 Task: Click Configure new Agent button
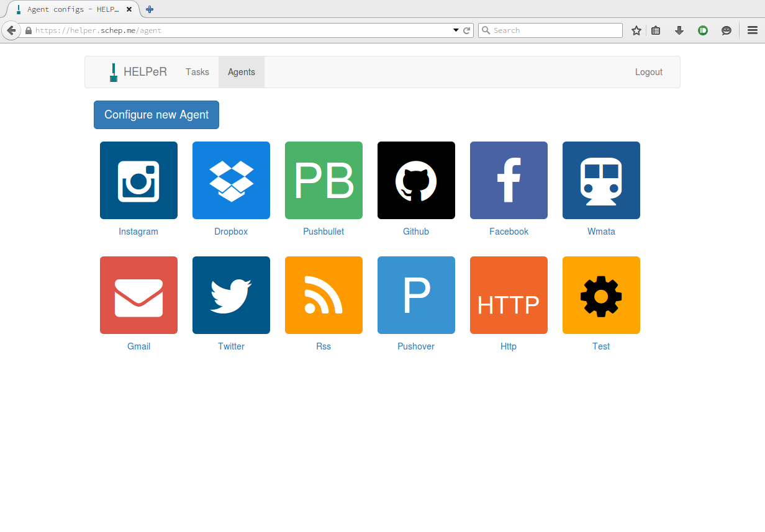pos(156,115)
